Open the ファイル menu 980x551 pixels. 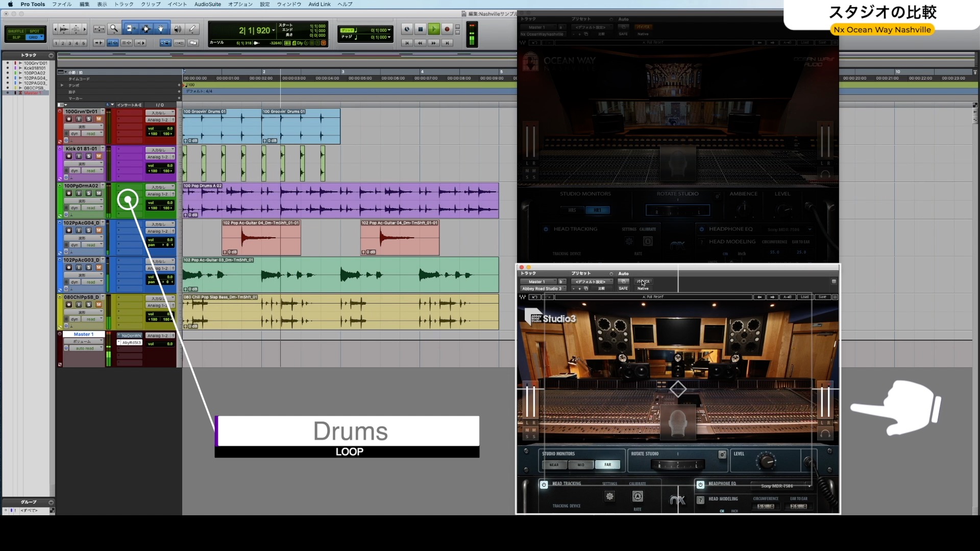(62, 4)
